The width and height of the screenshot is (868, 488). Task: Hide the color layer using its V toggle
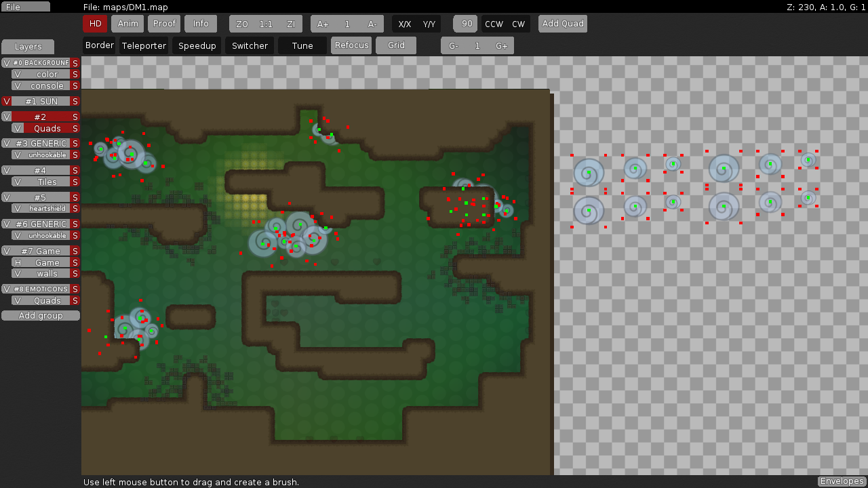tap(18, 75)
